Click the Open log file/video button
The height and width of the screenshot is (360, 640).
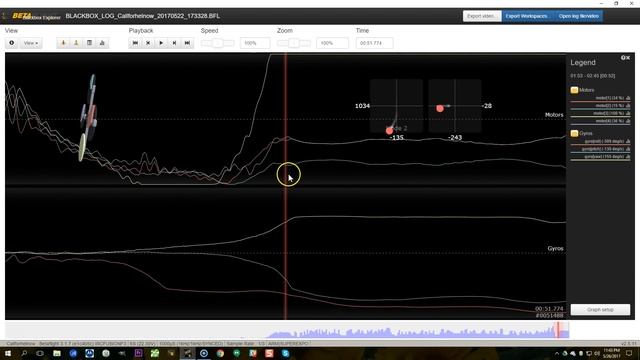pos(578,16)
